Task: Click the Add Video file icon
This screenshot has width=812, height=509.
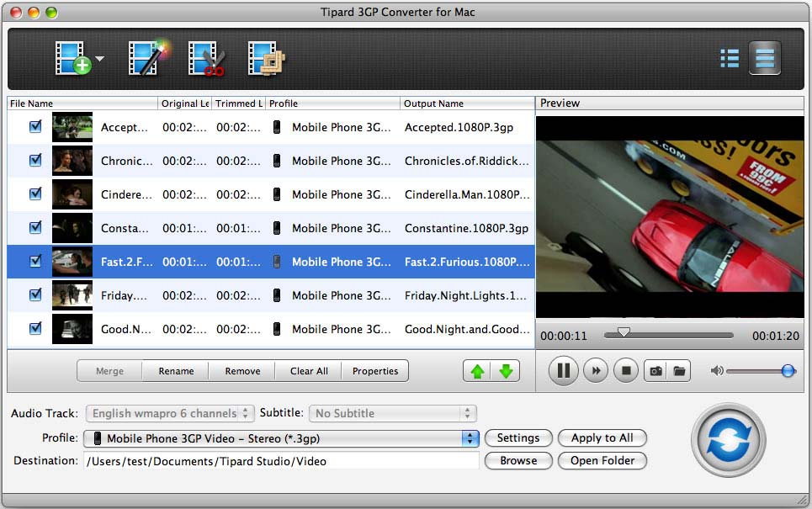Action: (72, 59)
